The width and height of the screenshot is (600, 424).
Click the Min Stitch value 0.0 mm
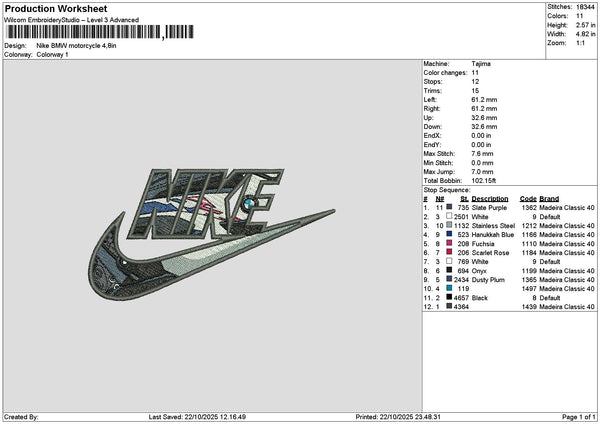(482, 163)
